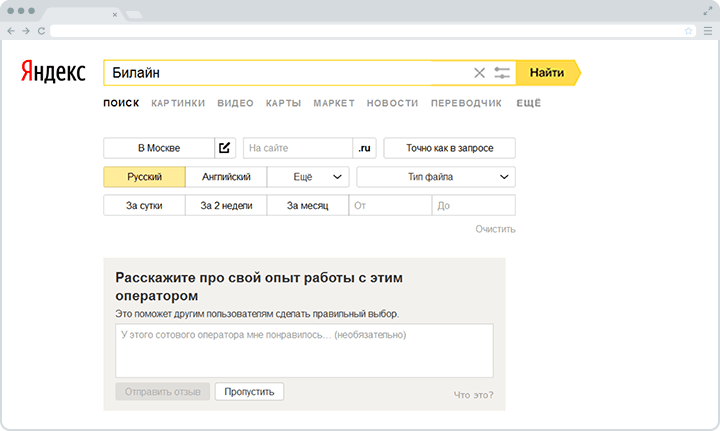Switch to the "ВИДЕО" tab

click(236, 103)
